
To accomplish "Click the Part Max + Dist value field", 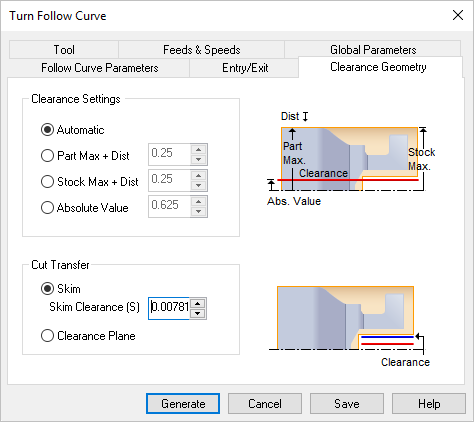I will (x=169, y=154).
